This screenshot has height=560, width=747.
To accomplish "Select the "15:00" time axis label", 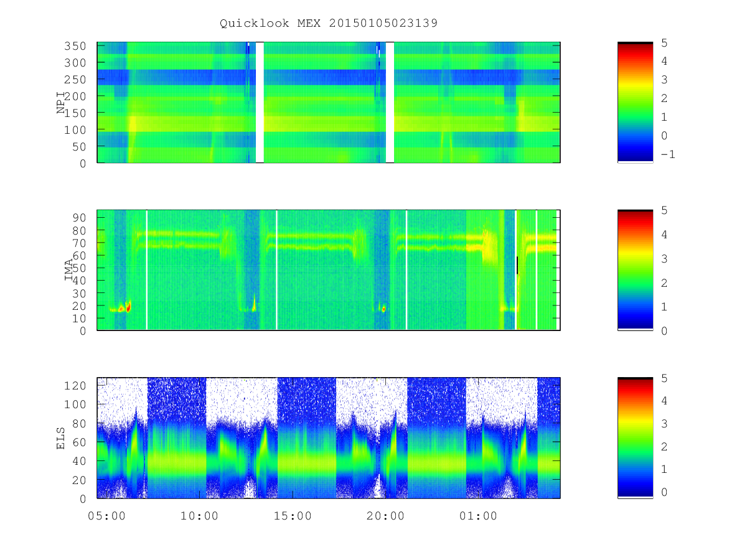I will 293,516.
